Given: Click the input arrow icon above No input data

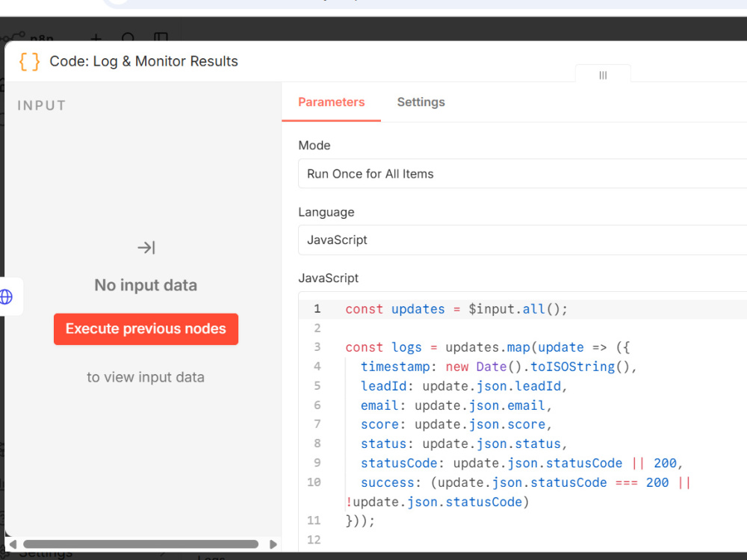Looking at the screenshot, I should tap(146, 248).
